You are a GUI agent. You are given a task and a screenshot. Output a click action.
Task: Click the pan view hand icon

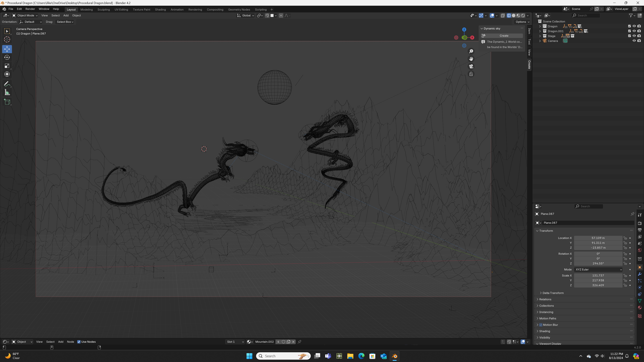pos(471,59)
